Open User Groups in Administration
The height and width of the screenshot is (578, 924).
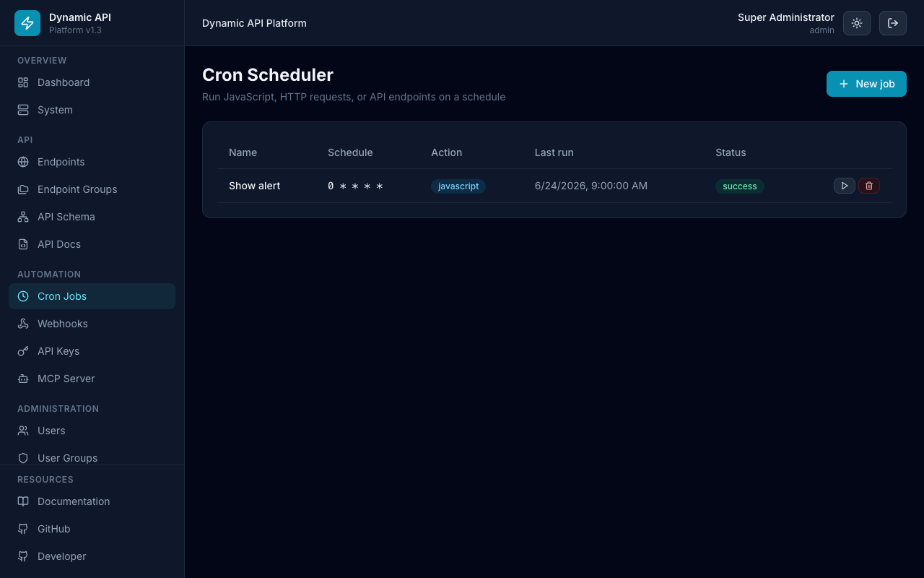pos(92,457)
